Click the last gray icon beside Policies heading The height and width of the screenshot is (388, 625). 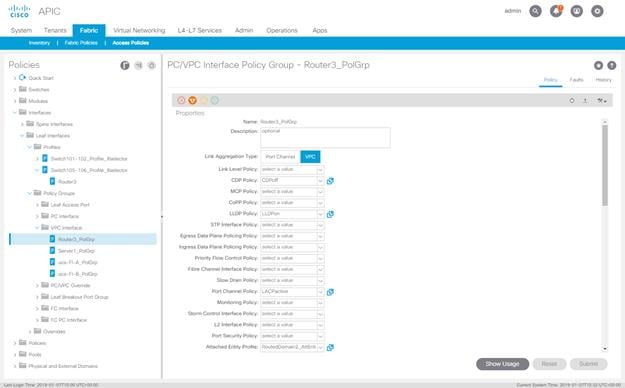pyautogui.click(x=151, y=65)
